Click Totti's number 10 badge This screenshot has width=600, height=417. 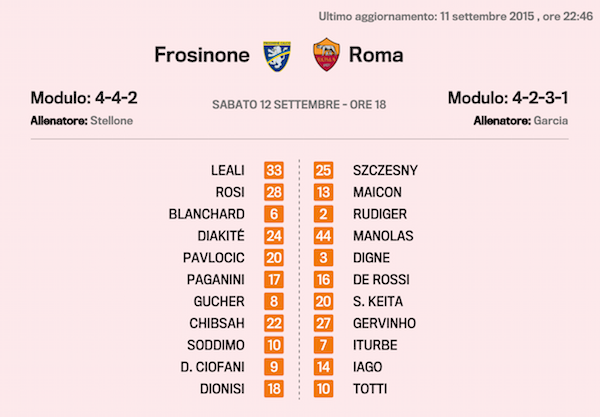325,388
